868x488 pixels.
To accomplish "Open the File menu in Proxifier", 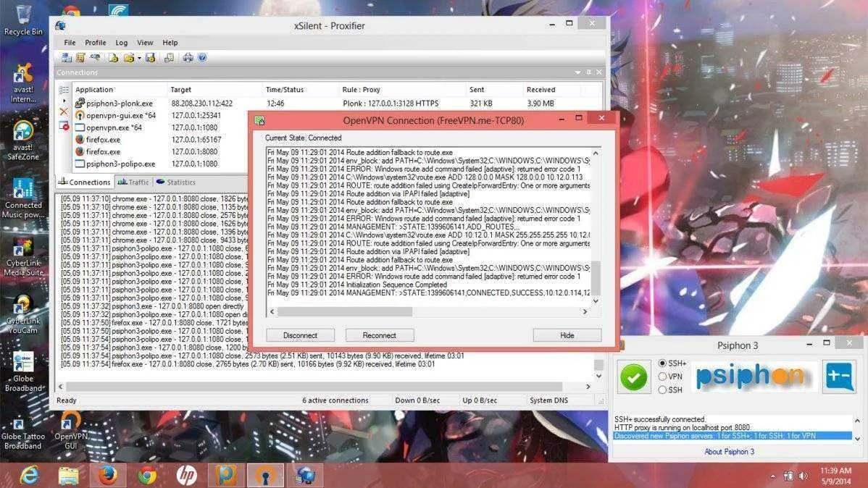I will (x=70, y=43).
